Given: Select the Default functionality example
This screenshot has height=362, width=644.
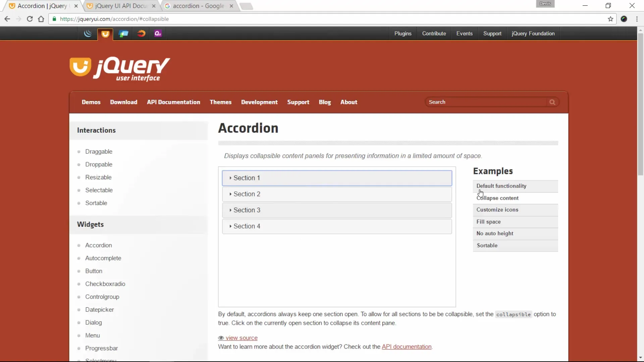Looking at the screenshot, I should click(x=515, y=186).
